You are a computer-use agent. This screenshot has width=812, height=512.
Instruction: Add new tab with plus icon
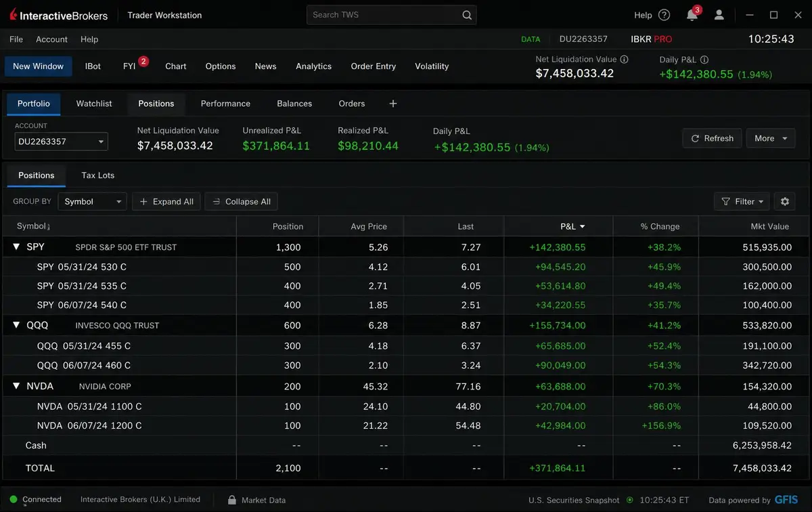pyautogui.click(x=393, y=104)
